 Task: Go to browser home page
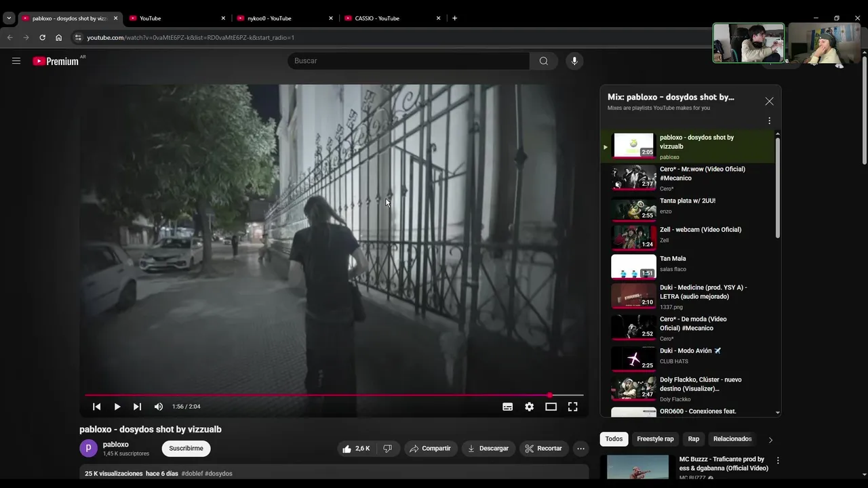58,37
